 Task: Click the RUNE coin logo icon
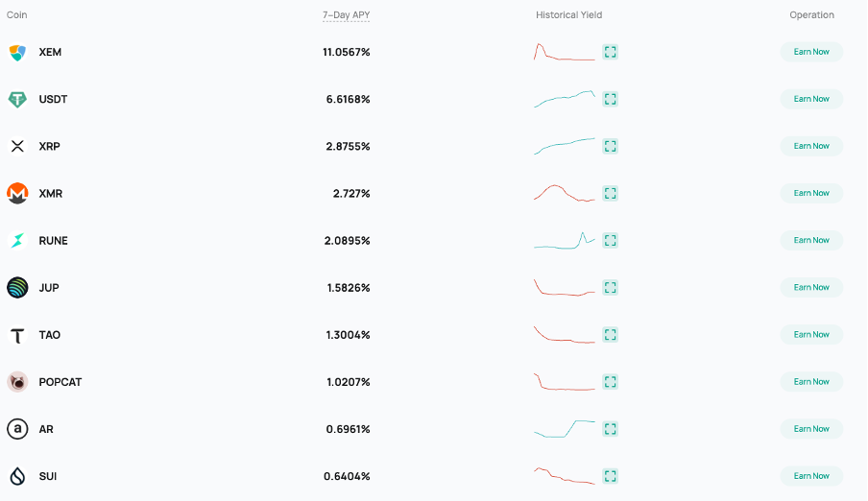click(17, 240)
